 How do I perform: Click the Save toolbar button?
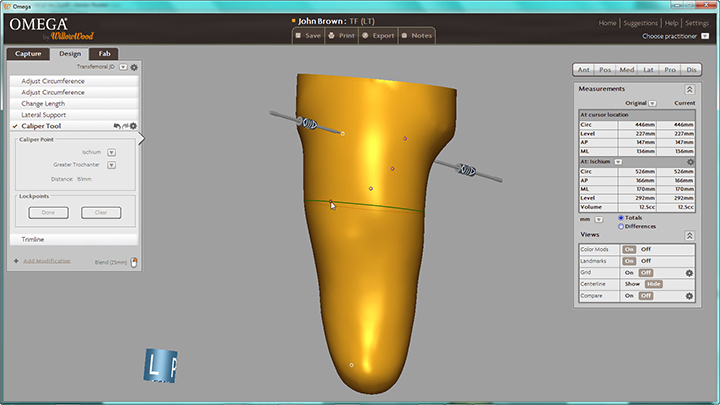(x=310, y=35)
